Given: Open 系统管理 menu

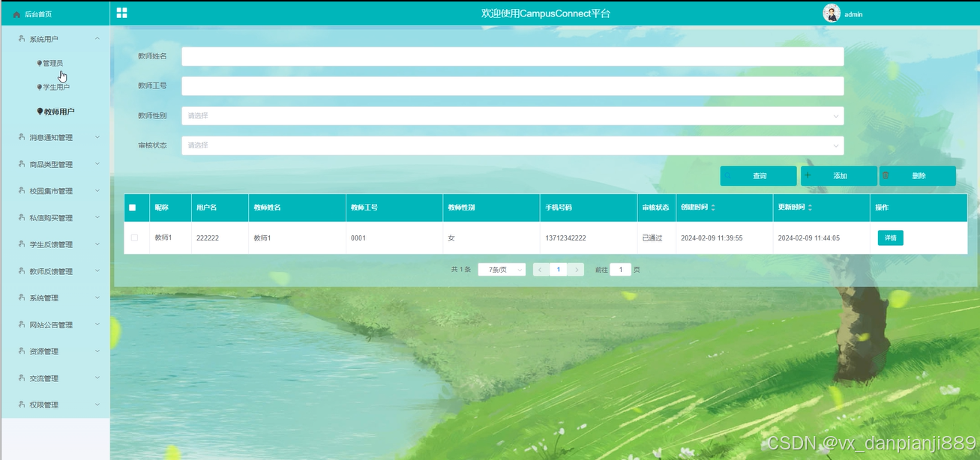Looking at the screenshot, I should point(55,298).
